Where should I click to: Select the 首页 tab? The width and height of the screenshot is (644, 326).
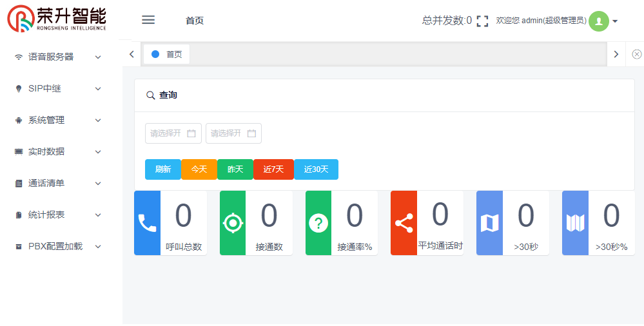[167, 54]
